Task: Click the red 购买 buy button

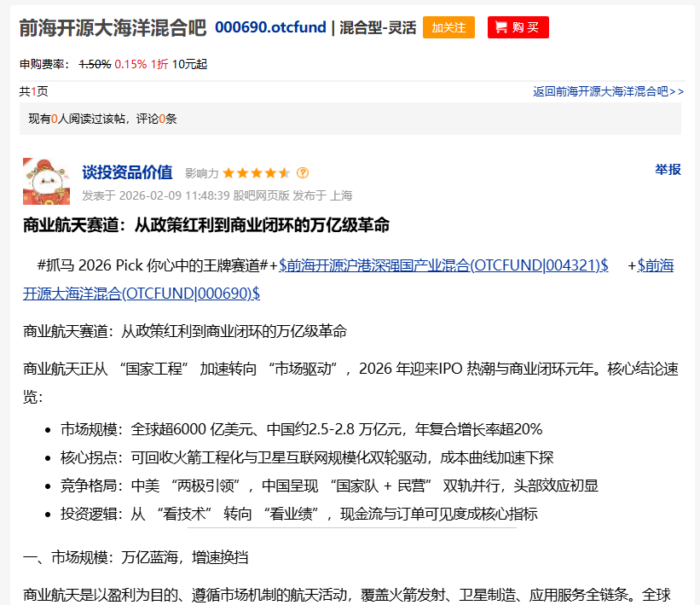Action: tap(518, 27)
